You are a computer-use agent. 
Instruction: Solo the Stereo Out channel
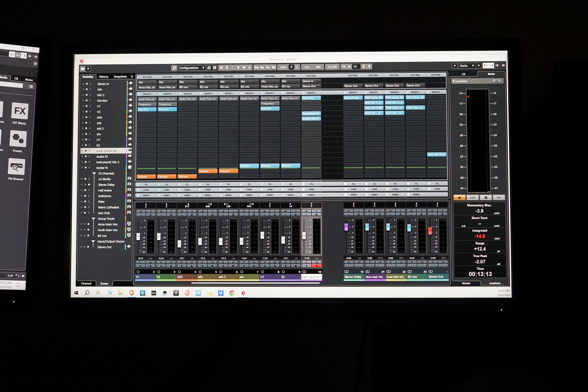point(442,211)
